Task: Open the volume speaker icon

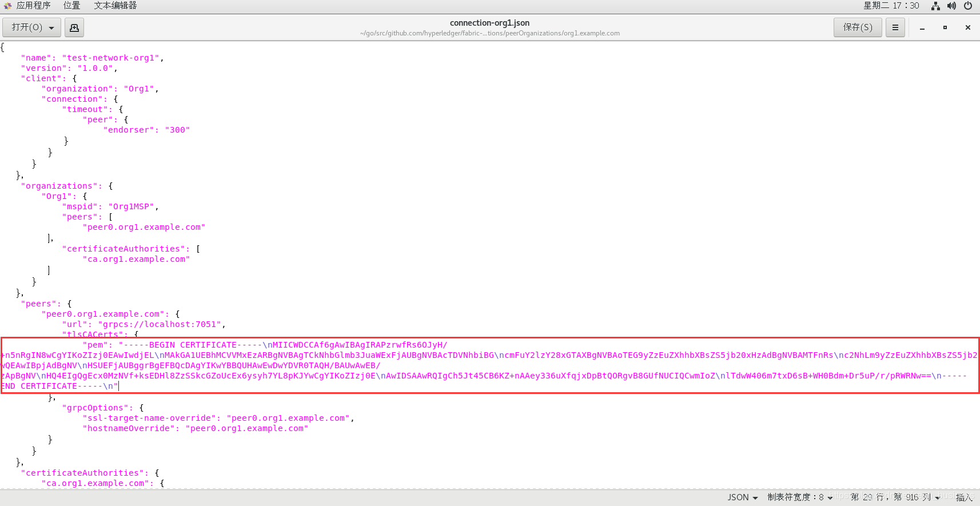Action: (x=951, y=6)
